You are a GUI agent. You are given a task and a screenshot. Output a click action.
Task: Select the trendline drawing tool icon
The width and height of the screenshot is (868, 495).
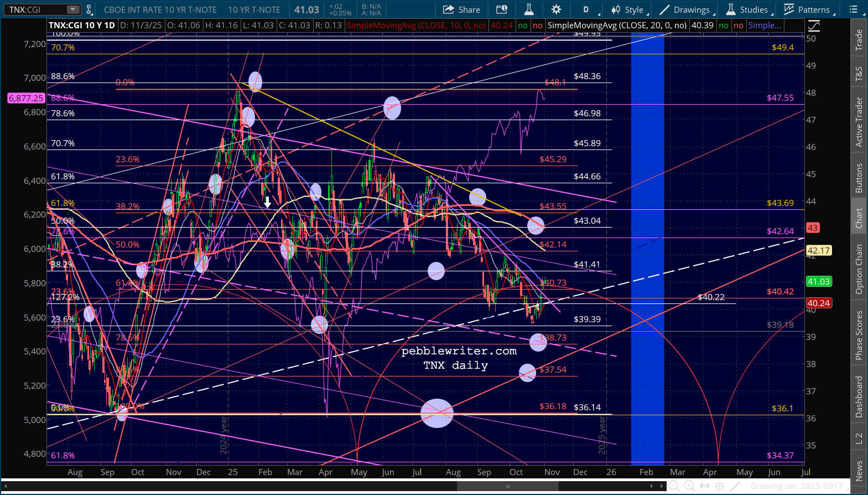(735, 486)
